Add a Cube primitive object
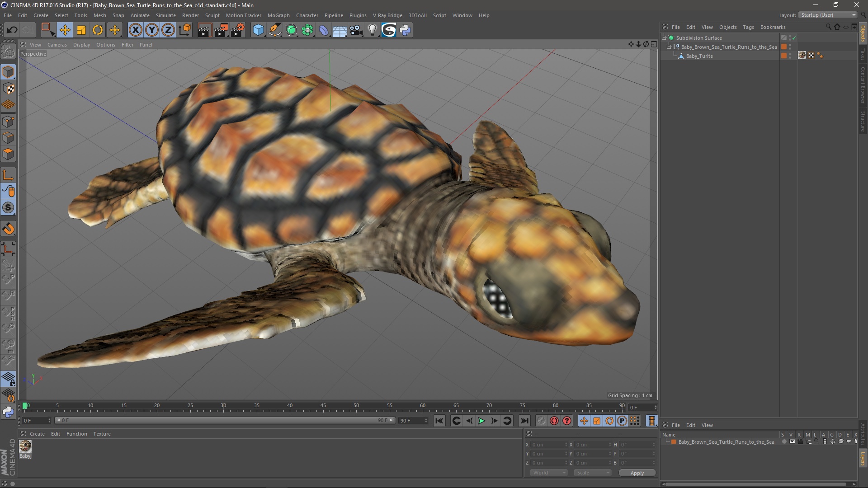 coord(258,30)
